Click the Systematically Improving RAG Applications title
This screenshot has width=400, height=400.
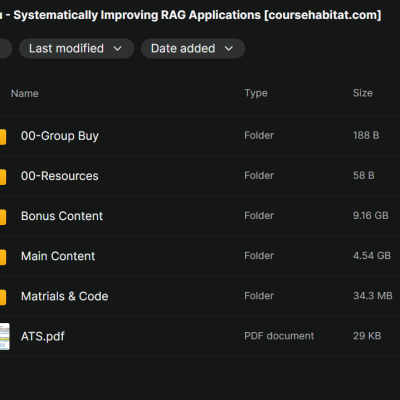point(137,15)
